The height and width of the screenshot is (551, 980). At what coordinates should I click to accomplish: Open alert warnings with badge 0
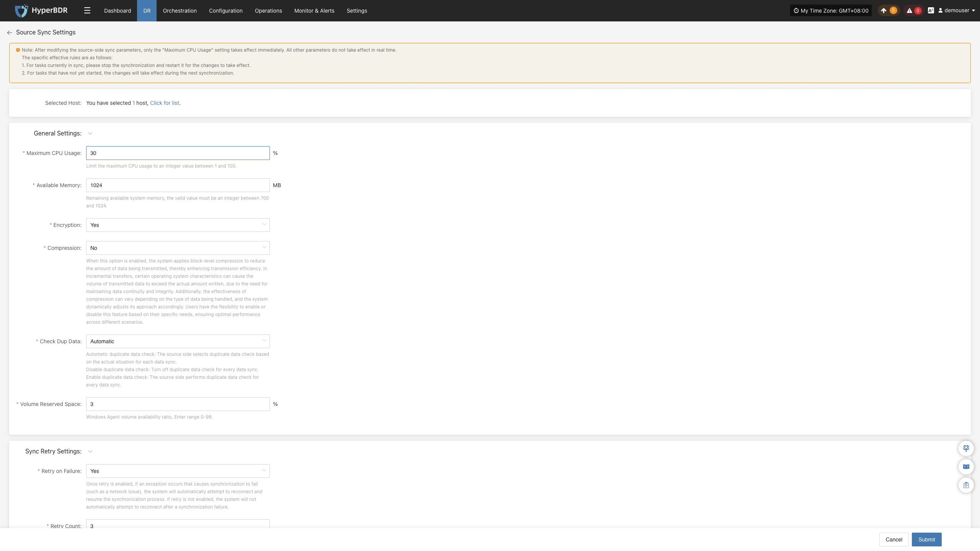tap(914, 11)
